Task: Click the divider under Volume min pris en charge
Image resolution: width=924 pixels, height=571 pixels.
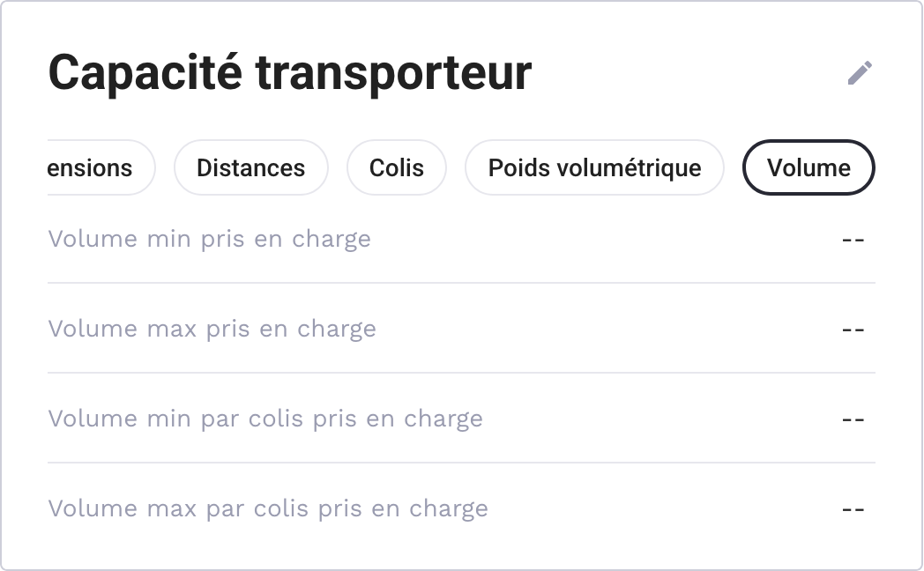Action: (x=461, y=283)
